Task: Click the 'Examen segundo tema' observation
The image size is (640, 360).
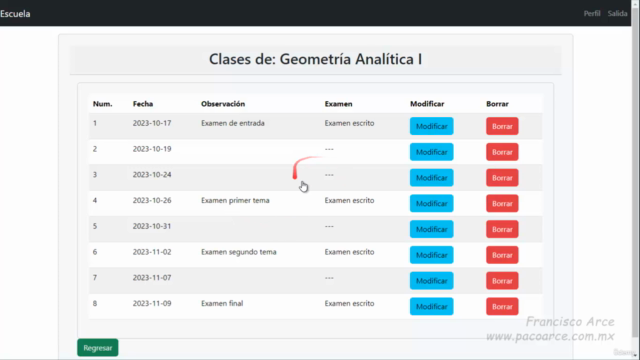Action: coord(239,251)
